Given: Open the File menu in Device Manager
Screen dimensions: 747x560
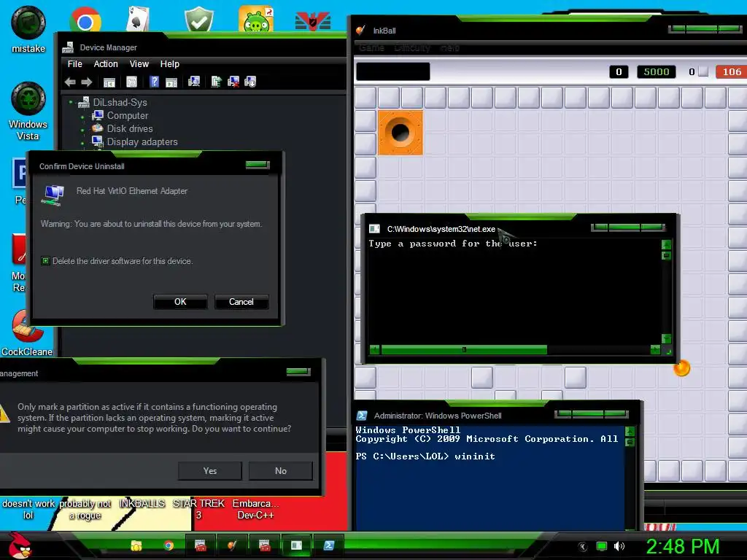Looking at the screenshot, I should tap(75, 64).
